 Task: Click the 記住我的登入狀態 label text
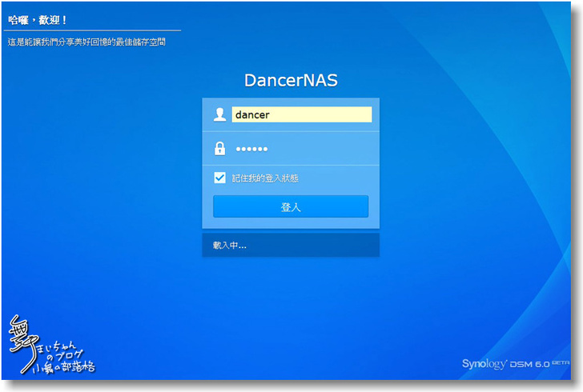point(265,178)
